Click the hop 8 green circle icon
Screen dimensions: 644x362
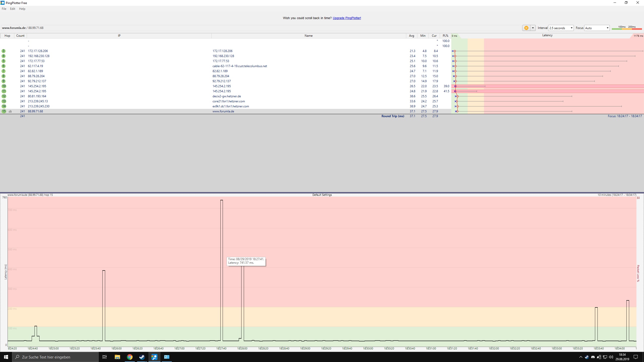(x=4, y=76)
